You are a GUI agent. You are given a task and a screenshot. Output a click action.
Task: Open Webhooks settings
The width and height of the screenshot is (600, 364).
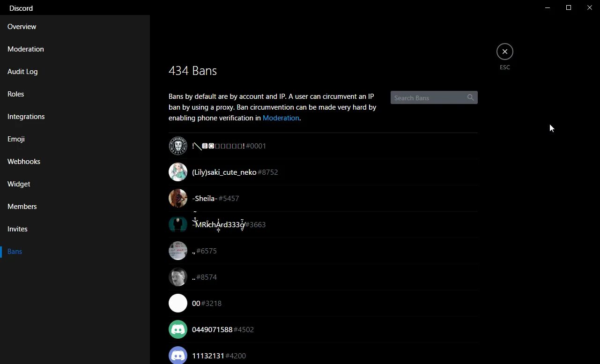pyautogui.click(x=75, y=162)
